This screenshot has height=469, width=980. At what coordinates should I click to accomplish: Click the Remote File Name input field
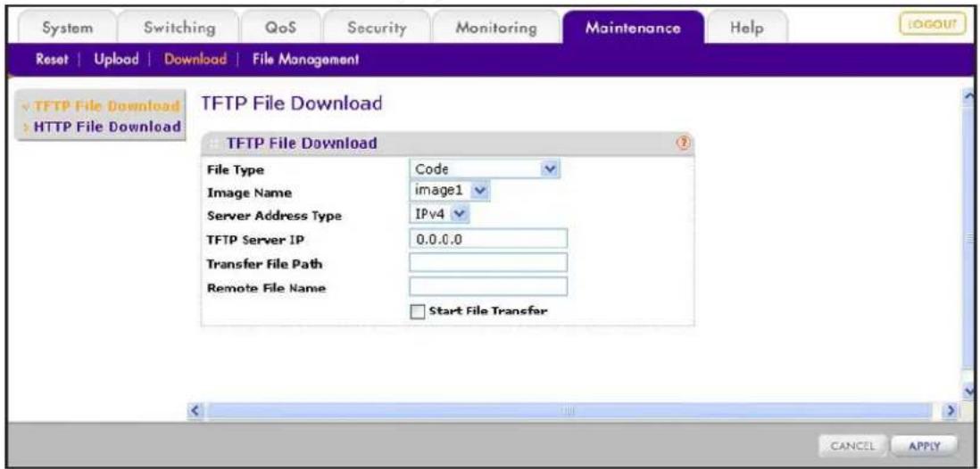click(488, 286)
